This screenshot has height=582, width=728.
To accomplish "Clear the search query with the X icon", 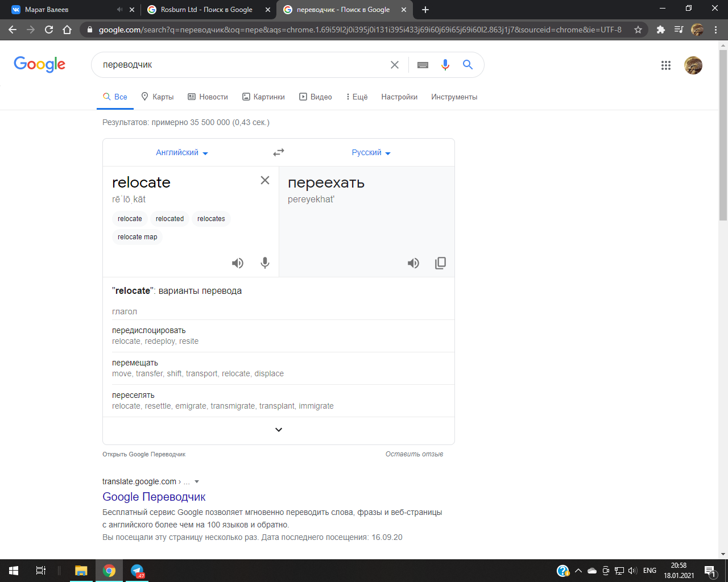I will coord(395,65).
